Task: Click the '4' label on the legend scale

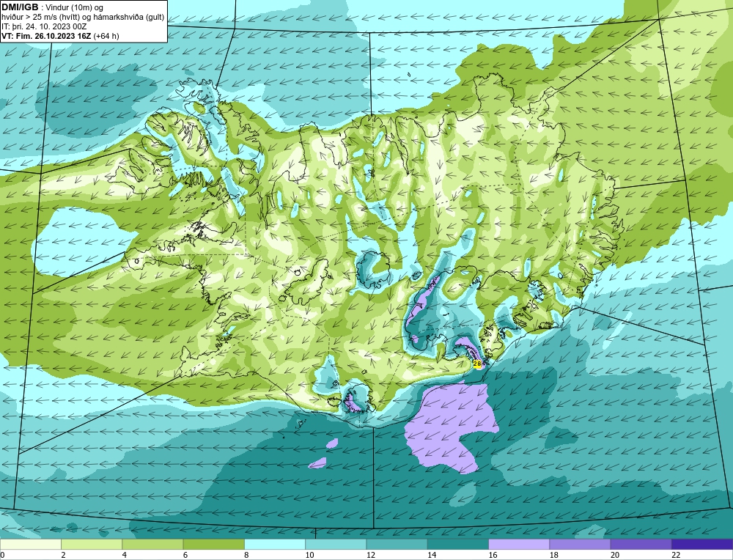Action: click(x=124, y=555)
